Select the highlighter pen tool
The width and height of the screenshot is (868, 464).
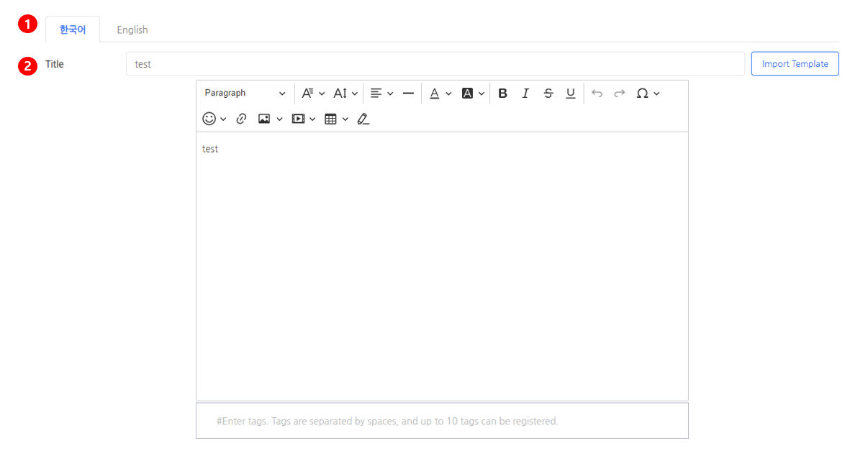363,119
